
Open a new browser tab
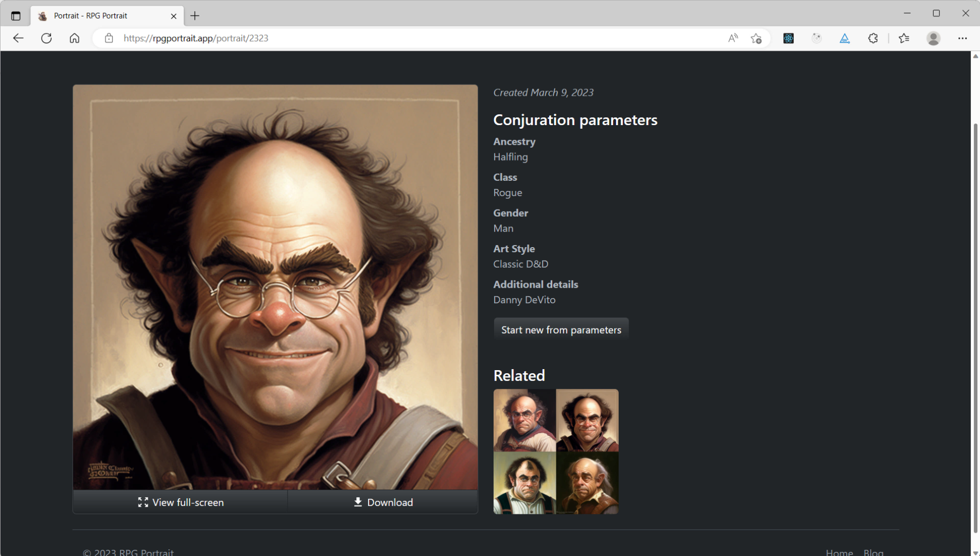195,16
